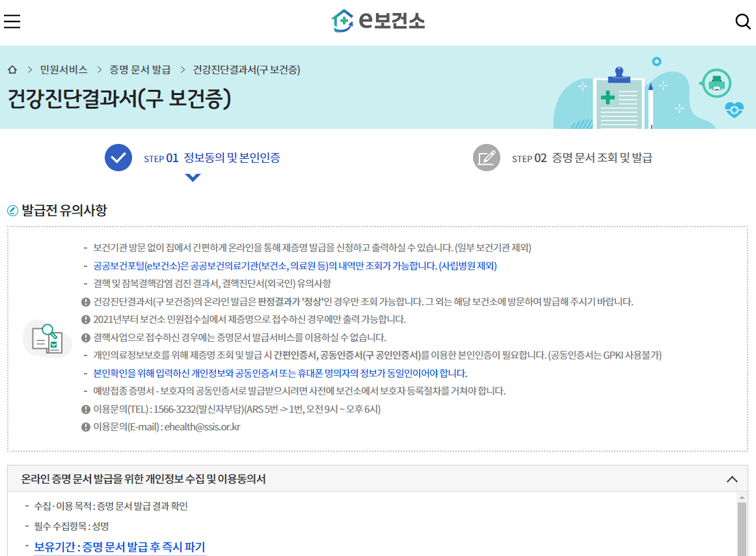
Task: Click the blue chevron below STEP 01
Action: [x=193, y=176]
